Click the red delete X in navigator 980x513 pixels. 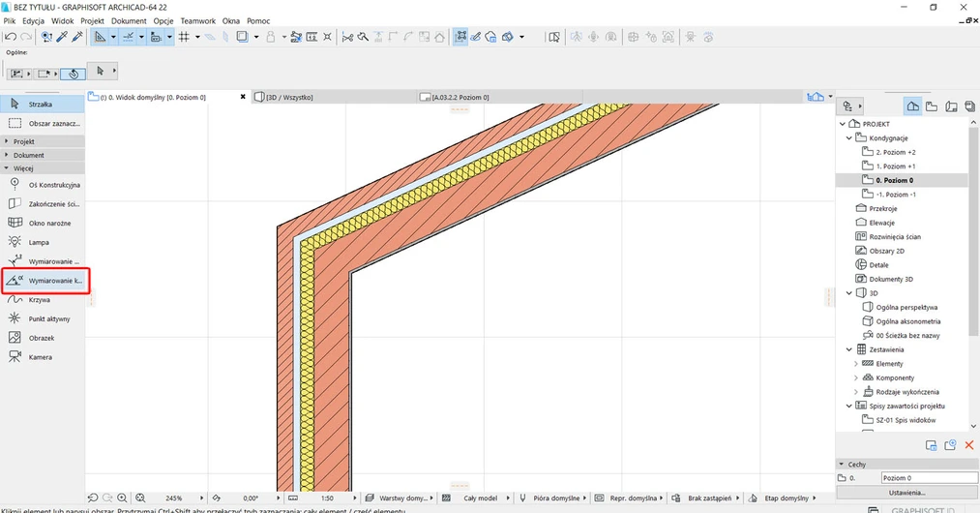[969, 445]
